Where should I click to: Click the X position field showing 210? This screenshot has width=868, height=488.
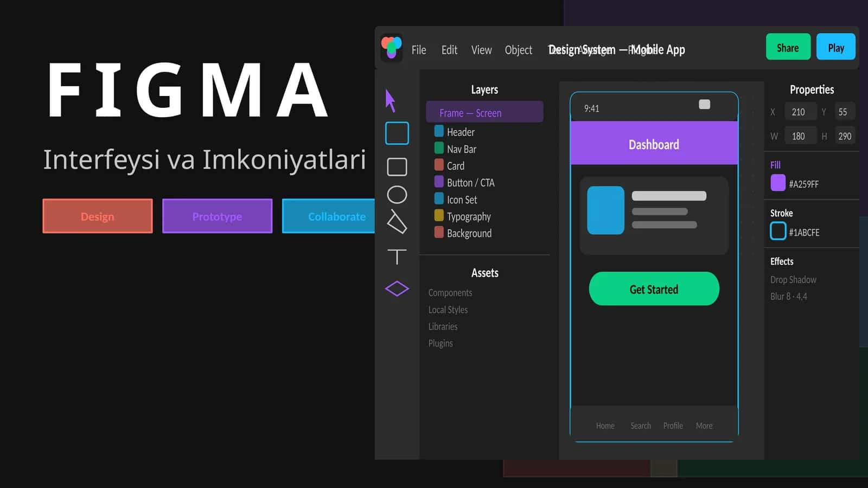(800, 112)
